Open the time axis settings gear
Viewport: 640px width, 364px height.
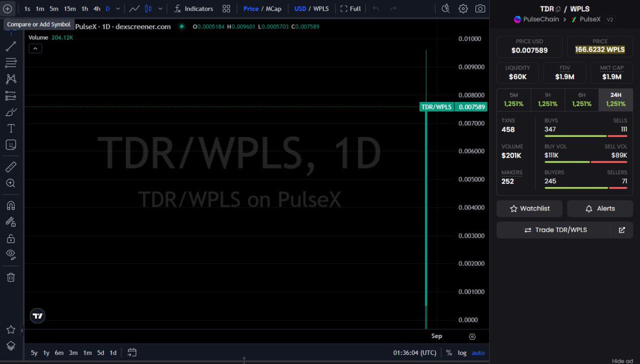click(472, 337)
